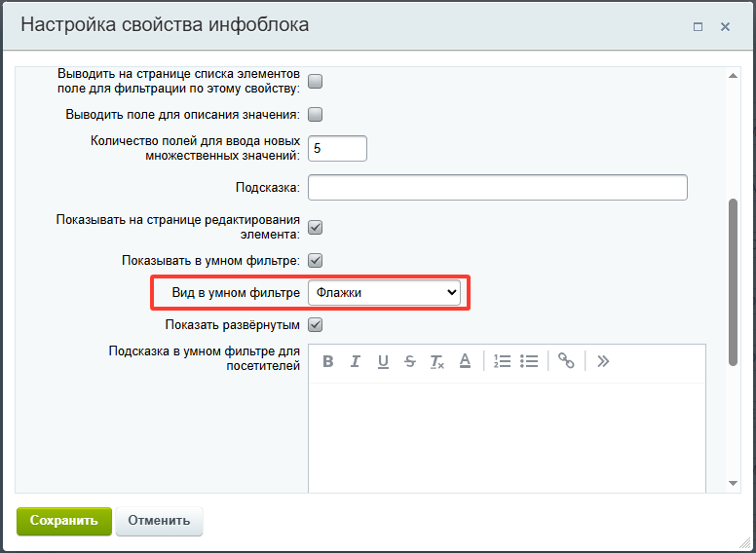Click the Выводить поле для описания значения label

point(183,115)
